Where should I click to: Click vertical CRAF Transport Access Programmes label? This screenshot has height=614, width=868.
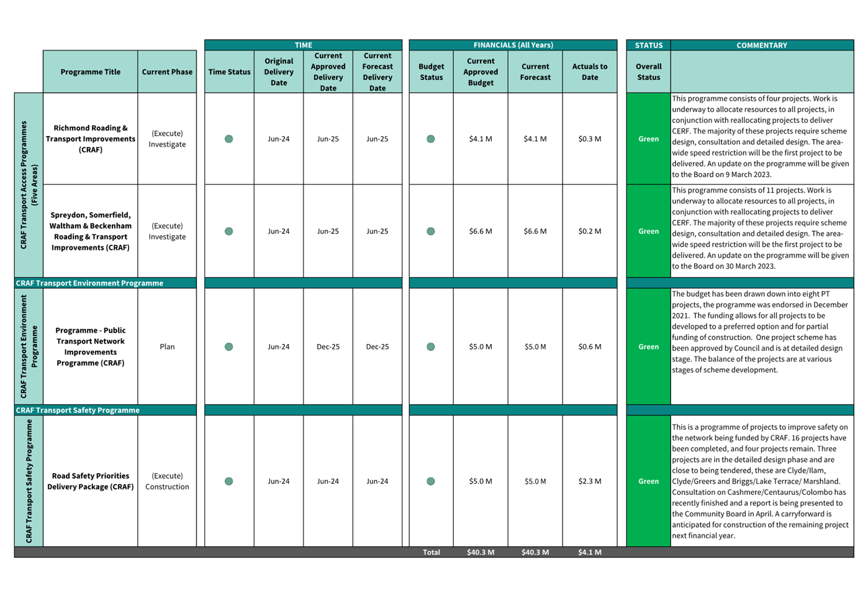pos(29,185)
